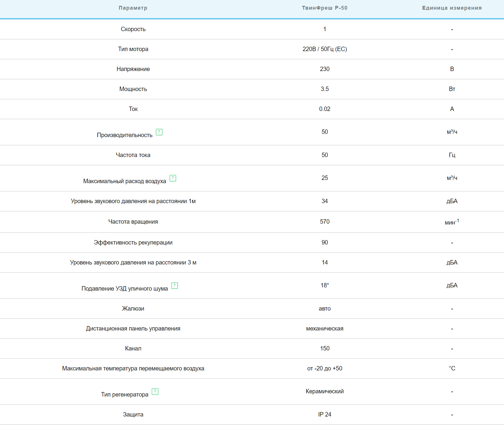Click the Эффективность рекуперации label
This screenshot has width=504, height=425.
point(133,242)
